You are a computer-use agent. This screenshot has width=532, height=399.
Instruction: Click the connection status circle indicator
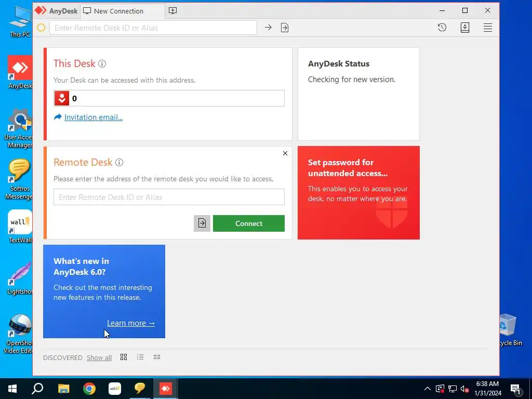pos(41,28)
